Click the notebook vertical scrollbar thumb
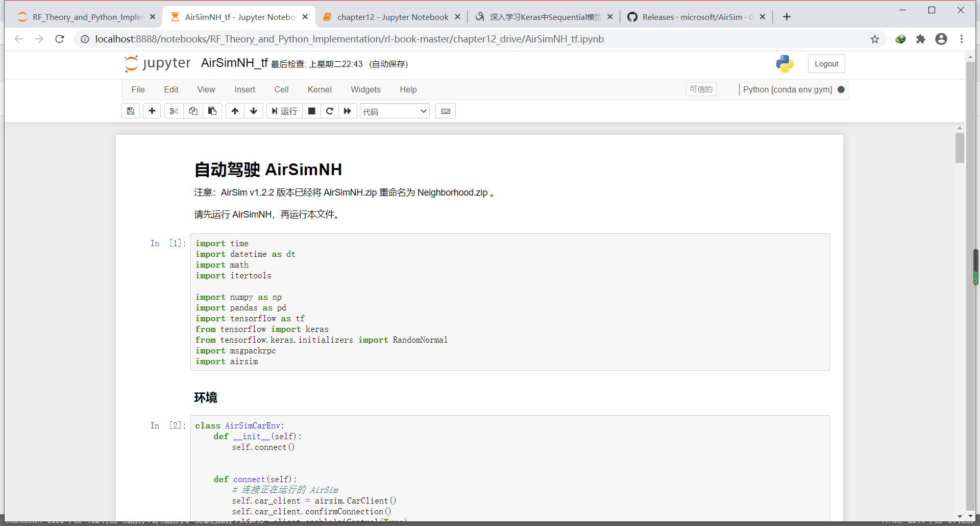 960,148
